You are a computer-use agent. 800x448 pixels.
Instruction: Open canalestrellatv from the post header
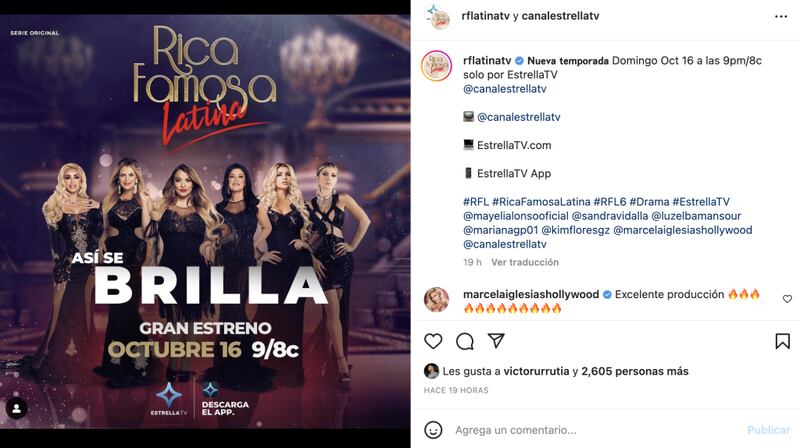(560, 16)
